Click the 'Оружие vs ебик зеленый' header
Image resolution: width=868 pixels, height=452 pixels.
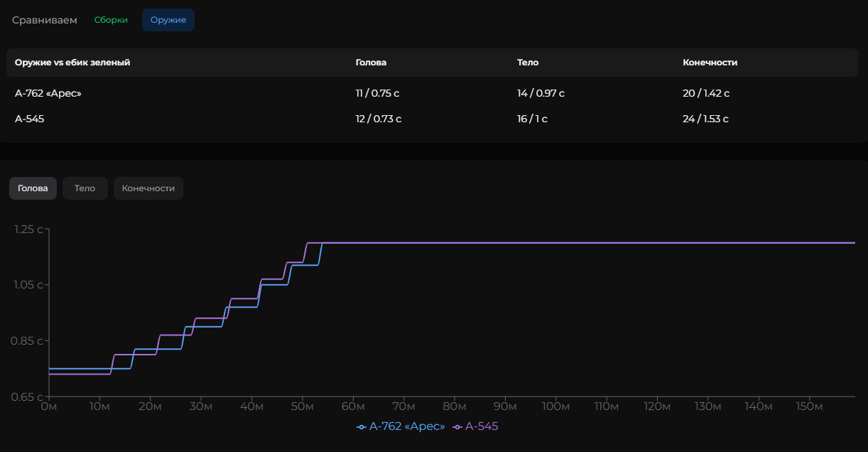[72, 63]
